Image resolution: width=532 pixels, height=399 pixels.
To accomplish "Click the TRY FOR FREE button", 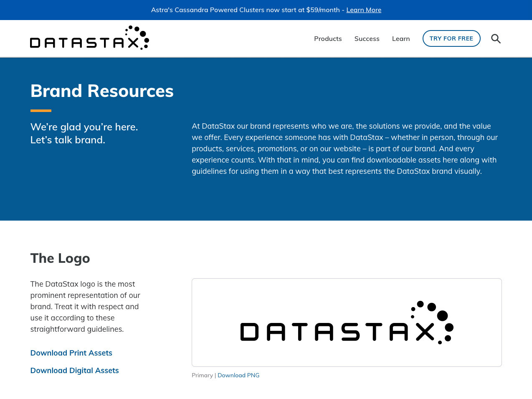I will click(x=451, y=38).
